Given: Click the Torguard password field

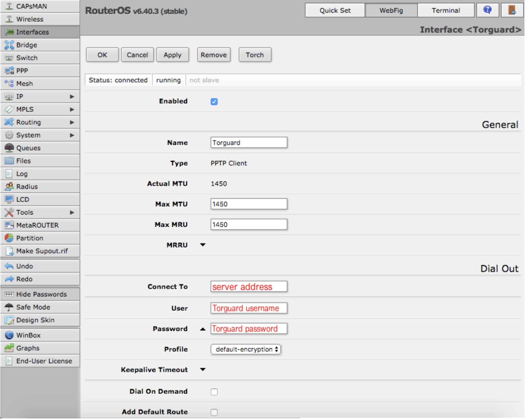Looking at the screenshot, I should point(249,328).
